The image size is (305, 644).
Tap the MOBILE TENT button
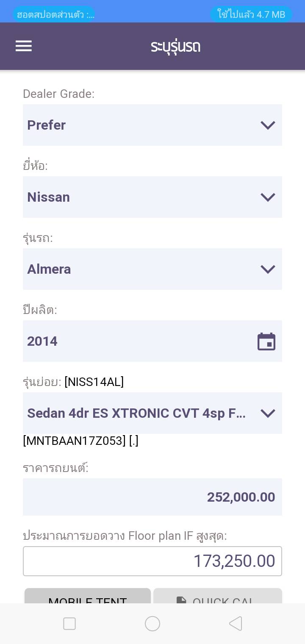point(88,597)
